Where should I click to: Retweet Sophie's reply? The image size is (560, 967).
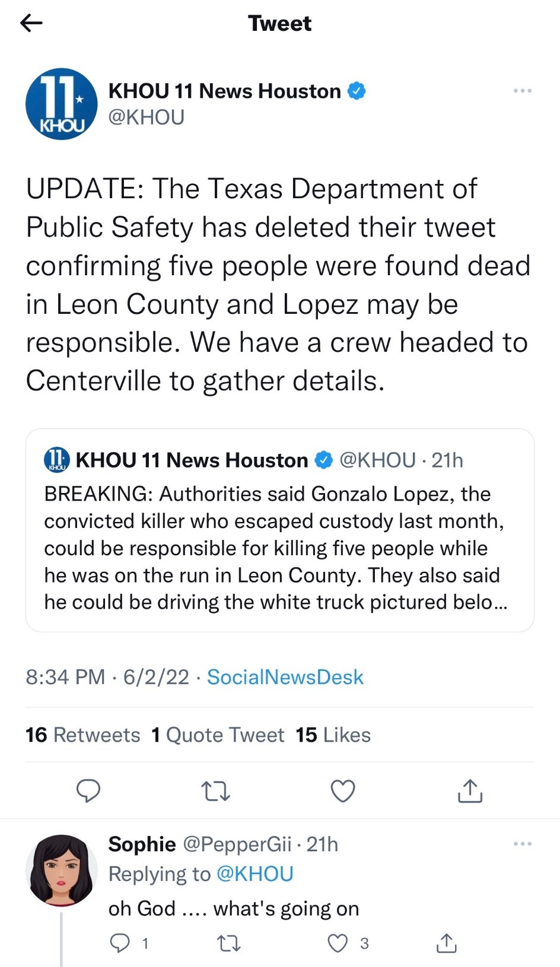click(x=229, y=943)
